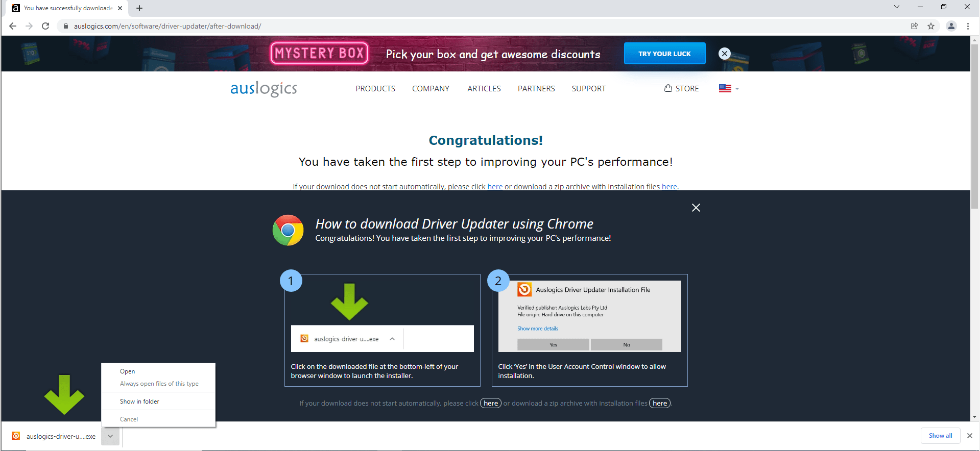Choose Cancel in the download menu
The image size is (980, 451).
pos(158,419)
